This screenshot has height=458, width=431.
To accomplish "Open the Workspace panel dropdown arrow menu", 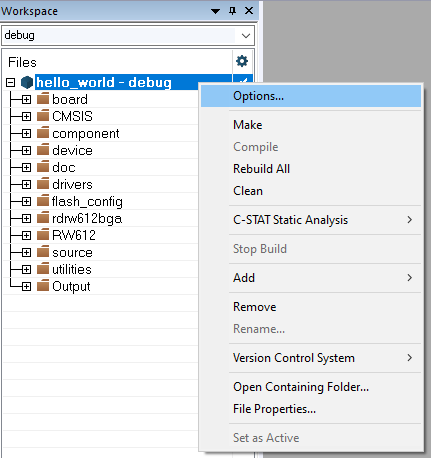I will [x=216, y=11].
